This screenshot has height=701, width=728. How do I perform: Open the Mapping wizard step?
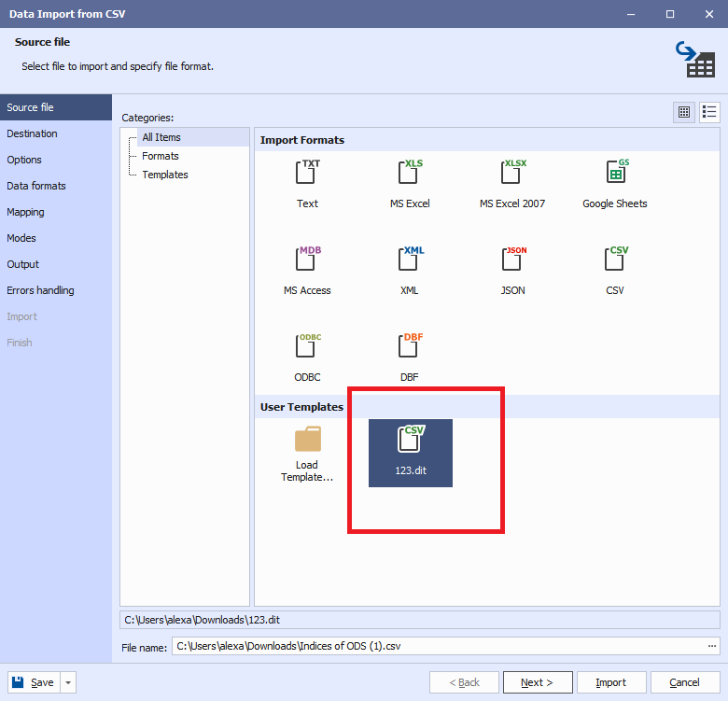56,212
